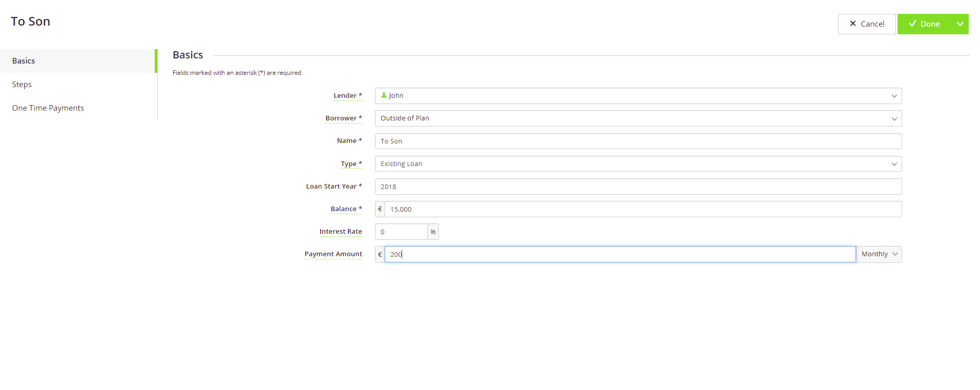Click the Interest Rate label
The image size is (980, 390).
tap(341, 232)
